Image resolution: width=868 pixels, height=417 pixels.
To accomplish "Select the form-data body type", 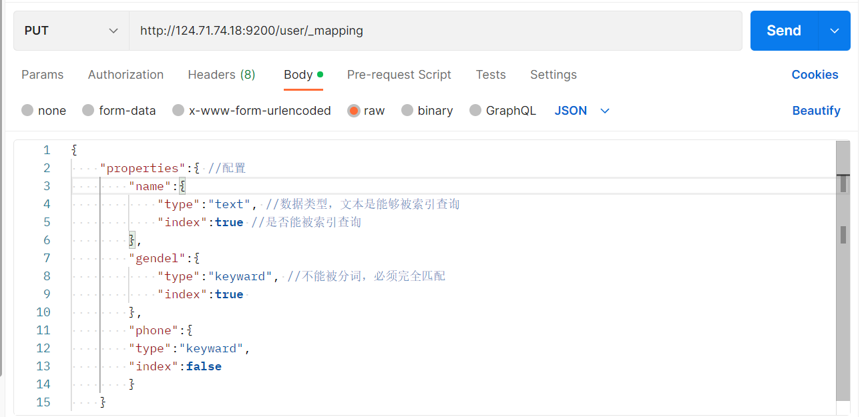I will point(119,110).
